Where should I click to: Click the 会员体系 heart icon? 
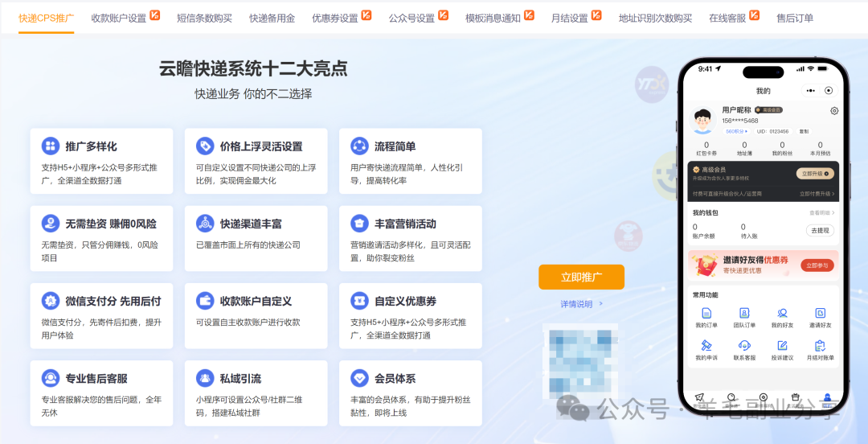pyautogui.click(x=360, y=379)
